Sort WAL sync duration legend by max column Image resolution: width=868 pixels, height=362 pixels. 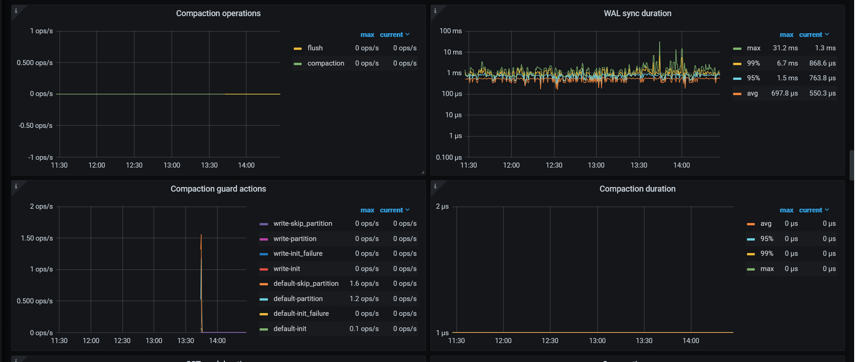click(x=786, y=35)
